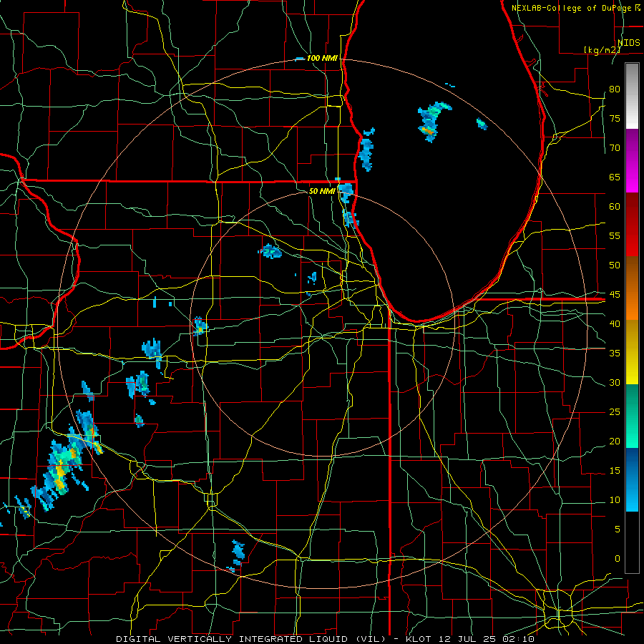Click the [kg/m2] units label
Image resolution: width=644 pixels, height=644 pixels.
click(602, 50)
